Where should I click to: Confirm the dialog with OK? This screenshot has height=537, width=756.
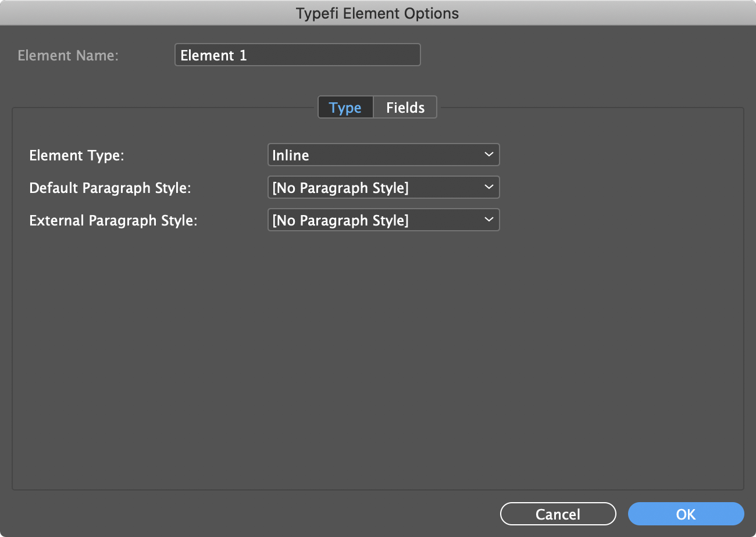coord(686,514)
